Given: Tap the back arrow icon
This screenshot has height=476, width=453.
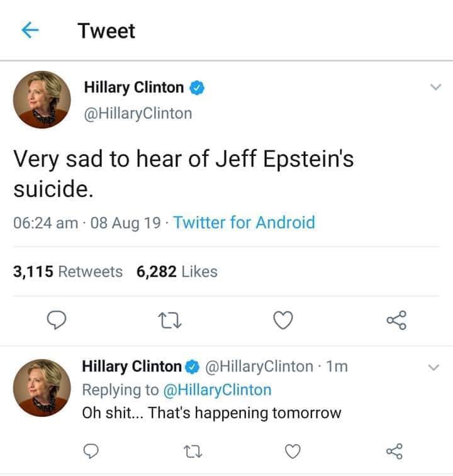Looking at the screenshot, I should 28,30.
